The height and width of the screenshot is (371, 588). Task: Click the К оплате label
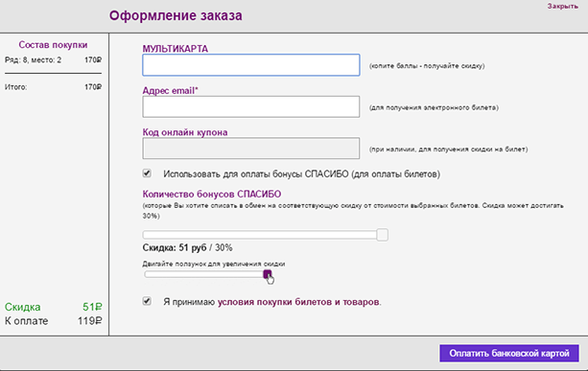[x=26, y=321]
